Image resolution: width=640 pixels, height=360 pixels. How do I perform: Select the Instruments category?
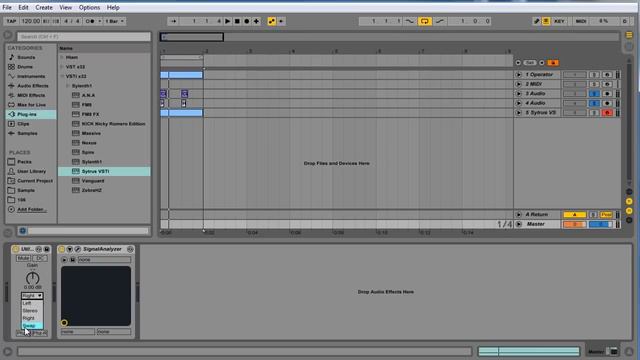31,76
